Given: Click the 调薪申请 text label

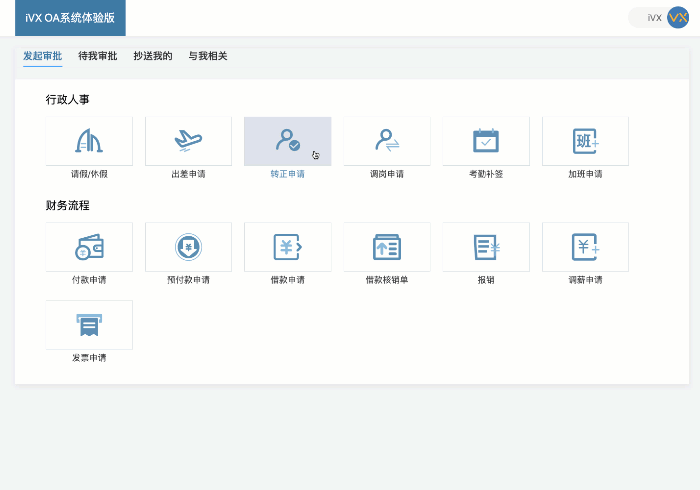Looking at the screenshot, I should pos(585,280).
